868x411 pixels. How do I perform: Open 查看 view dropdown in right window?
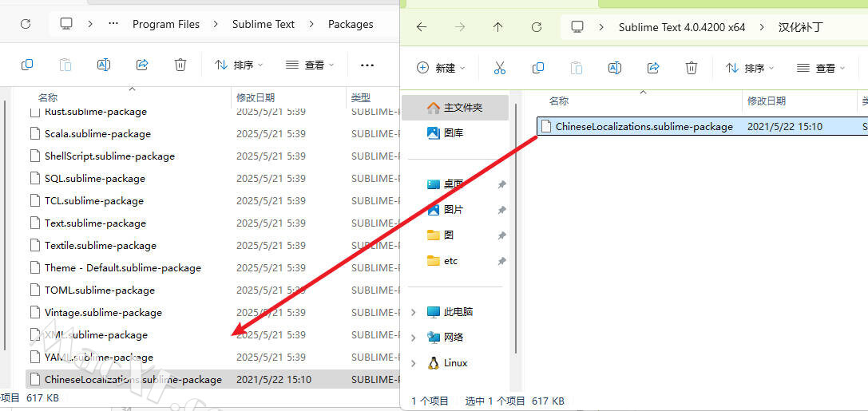822,68
